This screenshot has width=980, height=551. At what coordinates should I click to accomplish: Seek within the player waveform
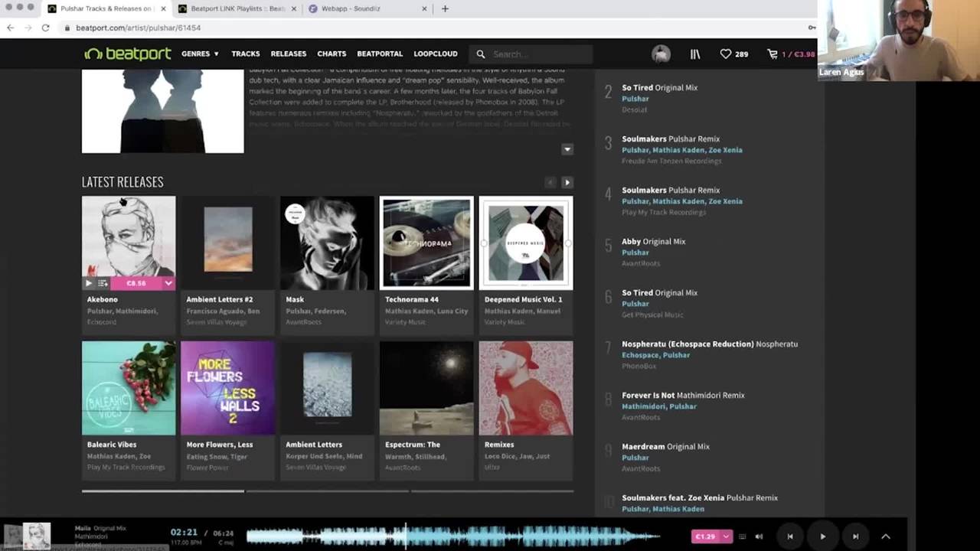pyautogui.click(x=453, y=536)
